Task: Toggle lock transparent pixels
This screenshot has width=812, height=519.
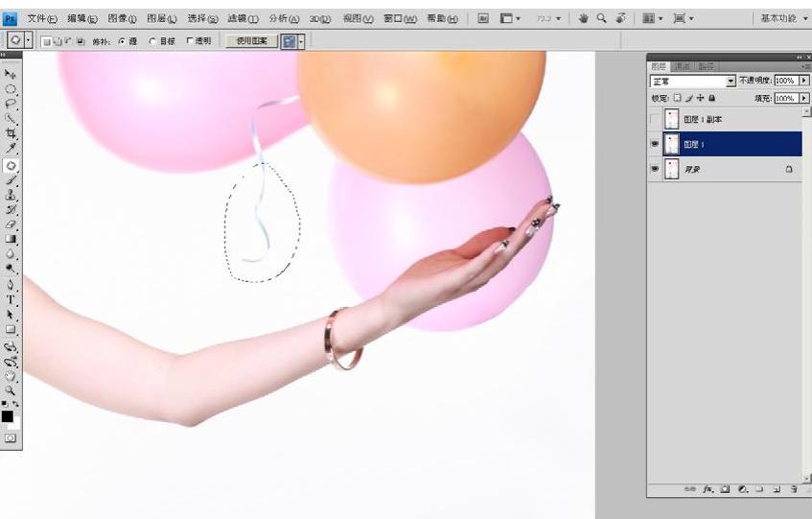Action: tap(678, 98)
